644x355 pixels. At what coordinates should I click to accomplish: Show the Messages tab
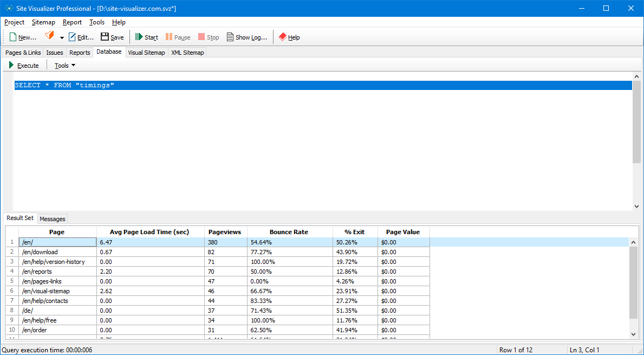53,219
